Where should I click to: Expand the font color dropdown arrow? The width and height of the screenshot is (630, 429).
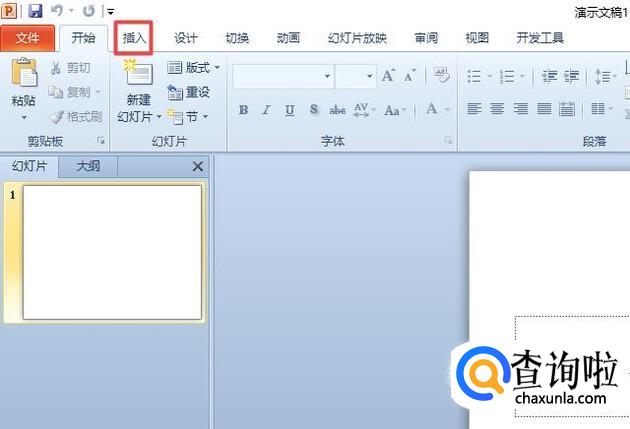(x=447, y=109)
